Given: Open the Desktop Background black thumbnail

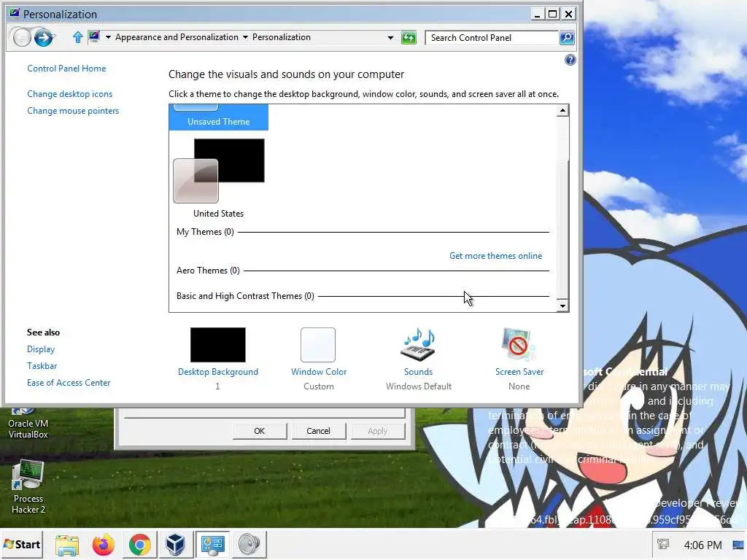Looking at the screenshot, I should coord(217,345).
